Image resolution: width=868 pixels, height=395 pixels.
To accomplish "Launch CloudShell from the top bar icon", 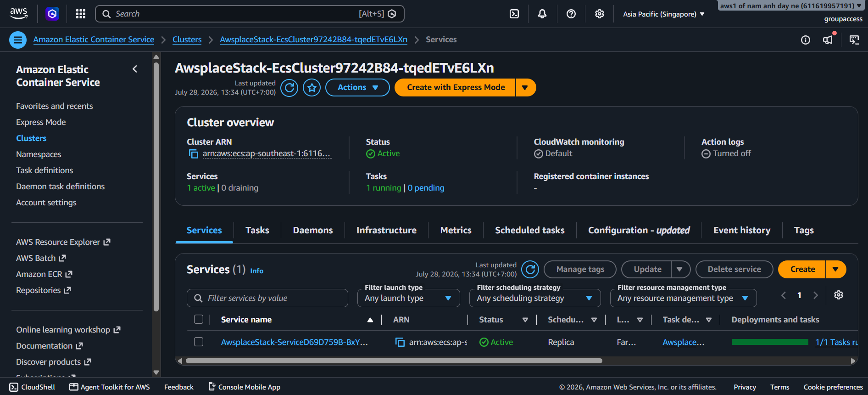I will click(514, 14).
